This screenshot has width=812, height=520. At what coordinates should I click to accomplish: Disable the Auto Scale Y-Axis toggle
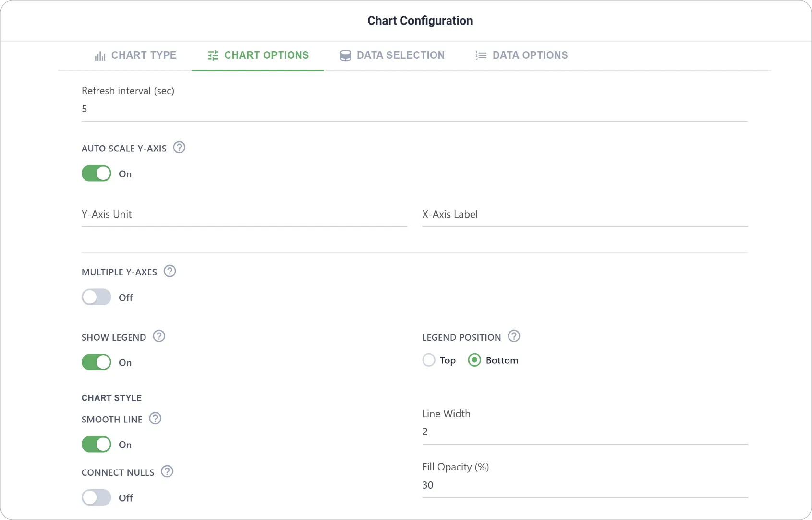pos(97,173)
